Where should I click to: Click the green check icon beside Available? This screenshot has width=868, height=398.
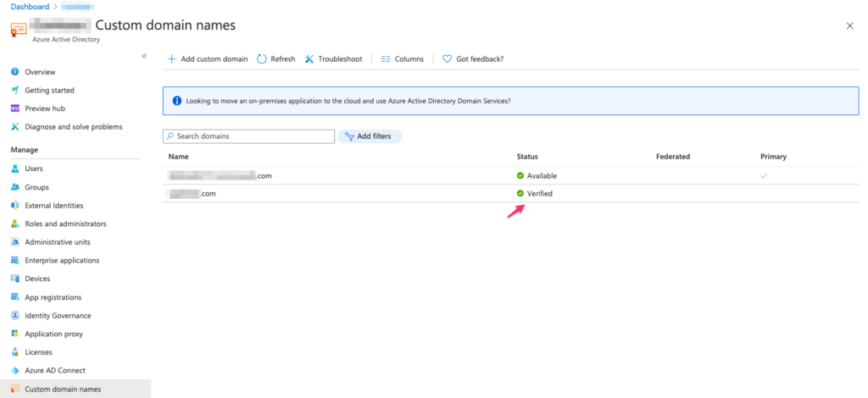[x=520, y=176]
